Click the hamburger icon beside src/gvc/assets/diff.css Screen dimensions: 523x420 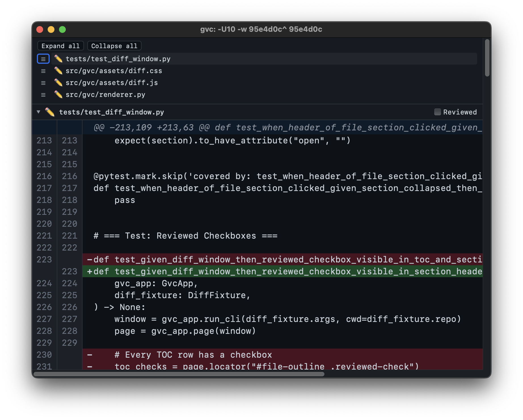pos(43,71)
